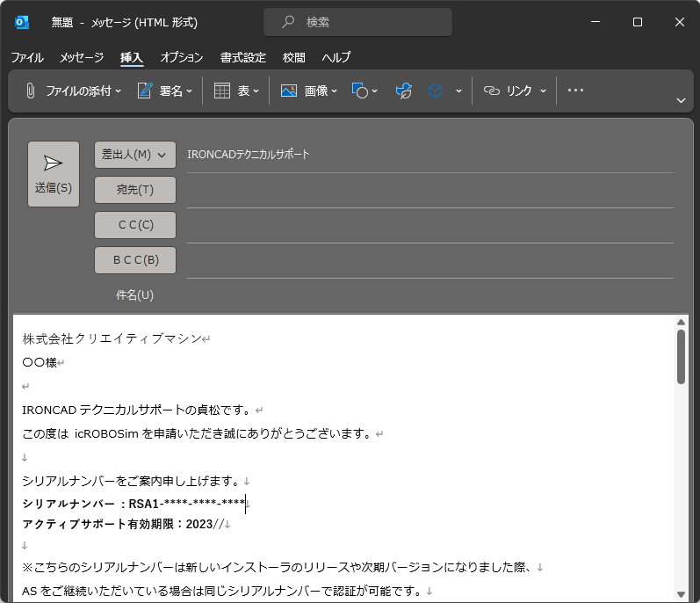Open the ファイル menu
This screenshot has width=700, height=603.
click(x=27, y=58)
